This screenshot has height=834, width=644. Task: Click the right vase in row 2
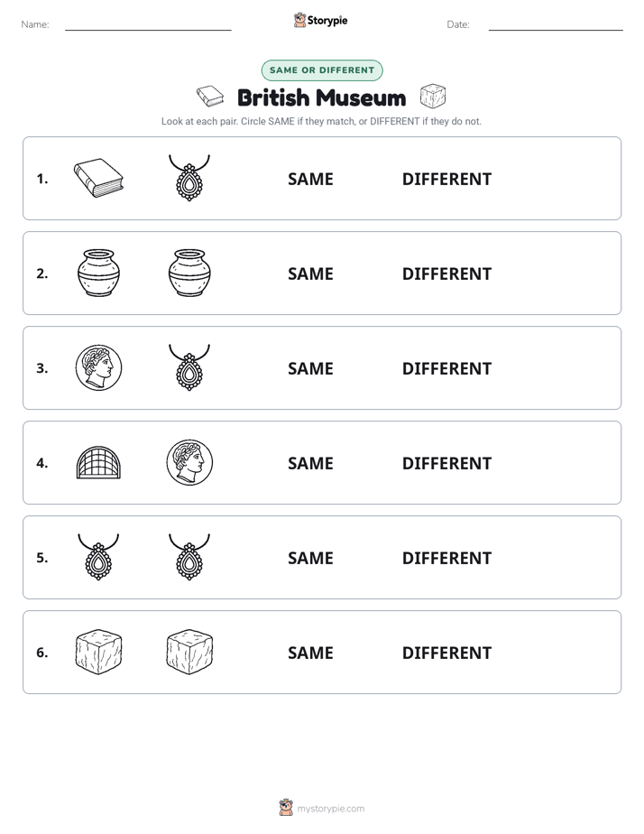189,273
